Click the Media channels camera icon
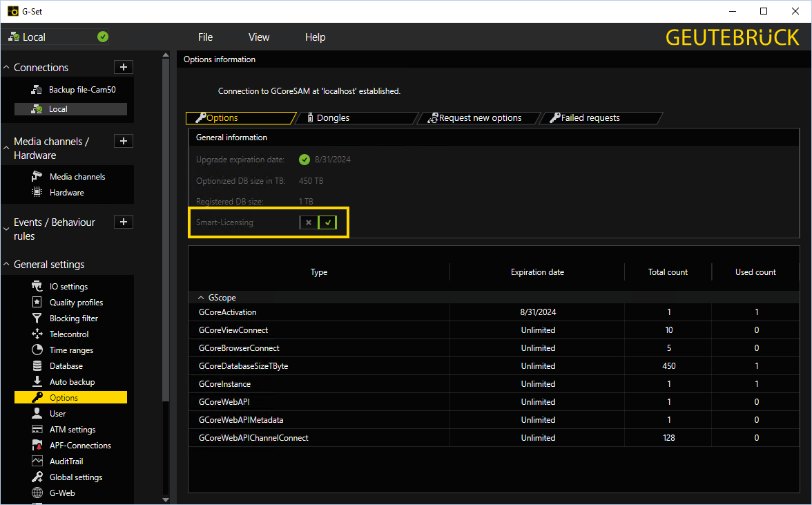 pos(37,177)
